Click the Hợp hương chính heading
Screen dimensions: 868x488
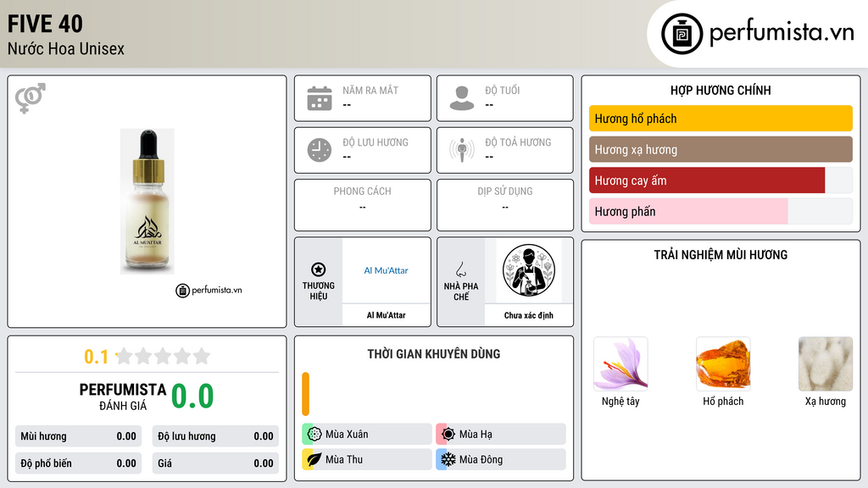pos(721,90)
